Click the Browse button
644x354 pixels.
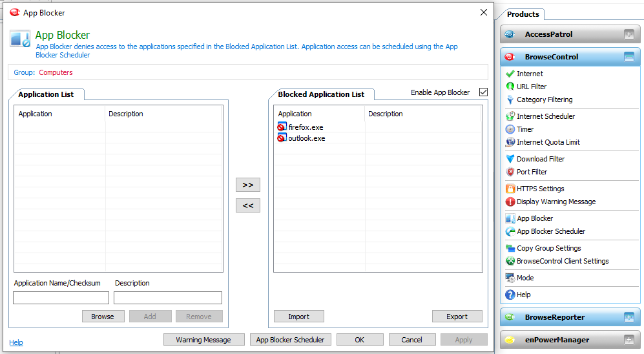[103, 317]
